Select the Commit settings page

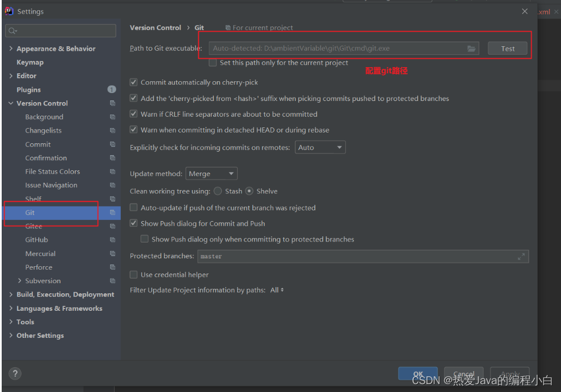[x=38, y=144]
